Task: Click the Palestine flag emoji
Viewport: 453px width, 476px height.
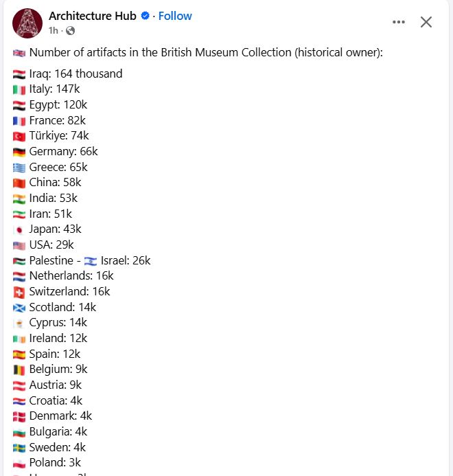Action: 19,261
